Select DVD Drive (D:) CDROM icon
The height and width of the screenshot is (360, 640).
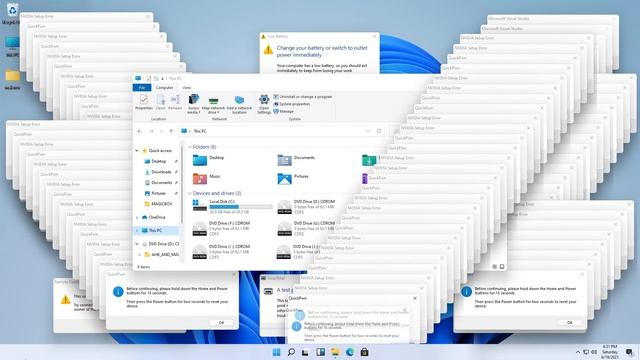[x=284, y=207]
